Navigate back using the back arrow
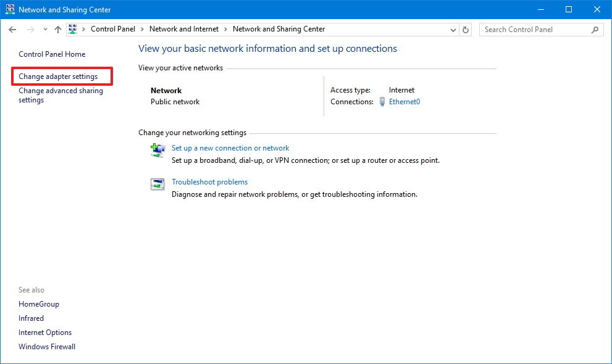The height and width of the screenshot is (364, 612). [12, 29]
